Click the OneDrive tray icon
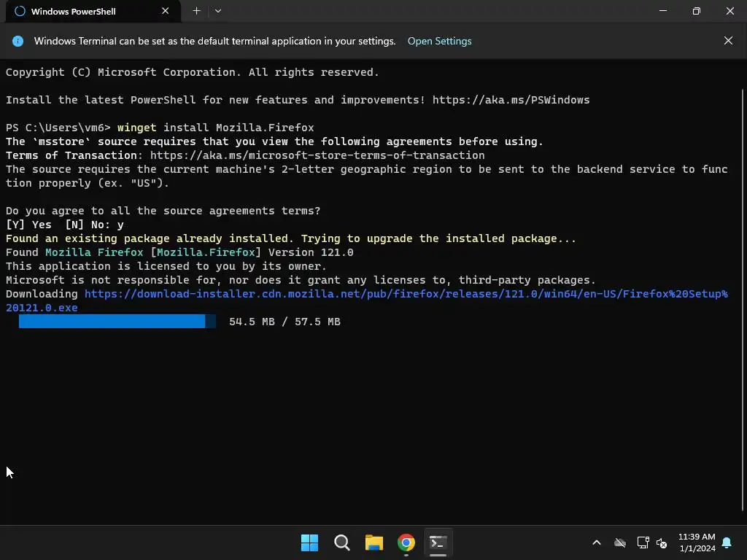 click(x=620, y=542)
